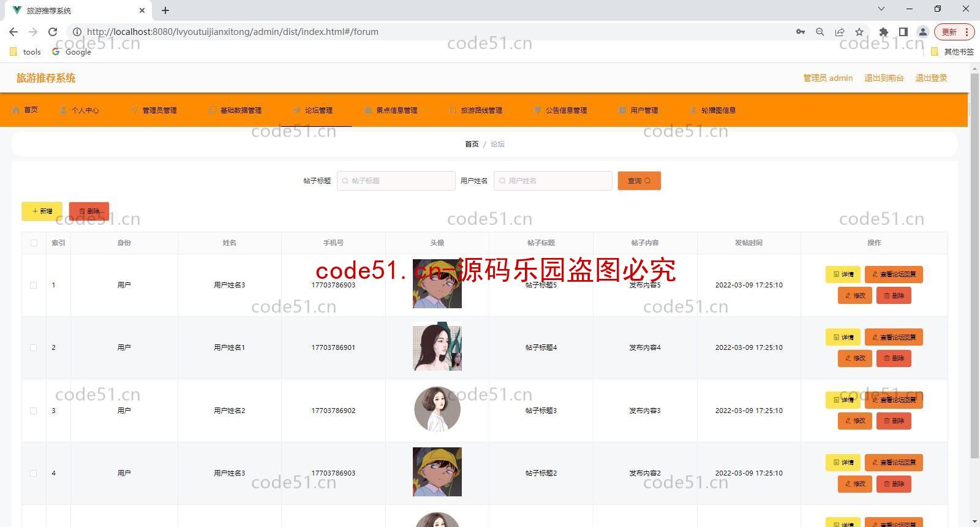Click the browser address bar URL

(x=233, y=32)
